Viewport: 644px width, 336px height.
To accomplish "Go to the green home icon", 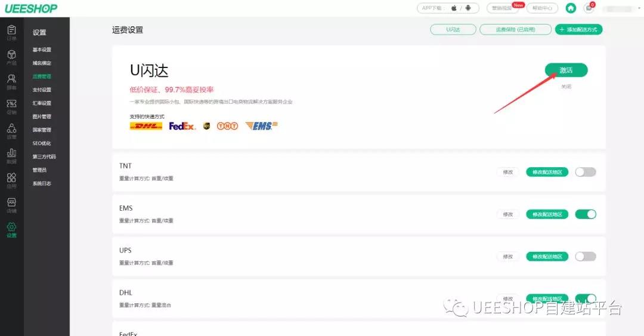I will pyautogui.click(x=571, y=8).
